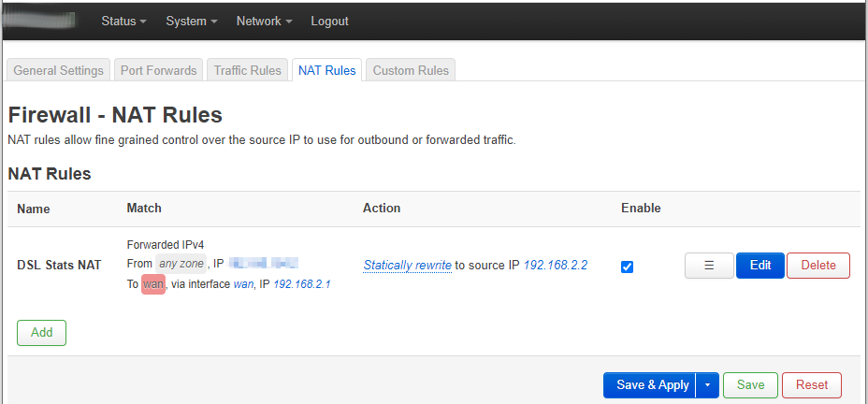Reset unsaved changes with Reset button
Image resolution: width=868 pixels, height=404 pixels.
tap(812, 385)
